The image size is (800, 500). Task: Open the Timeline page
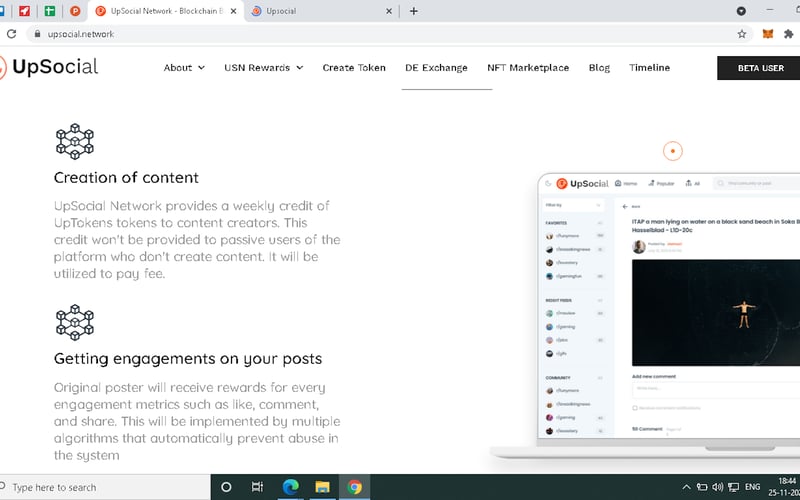[649, 68]
